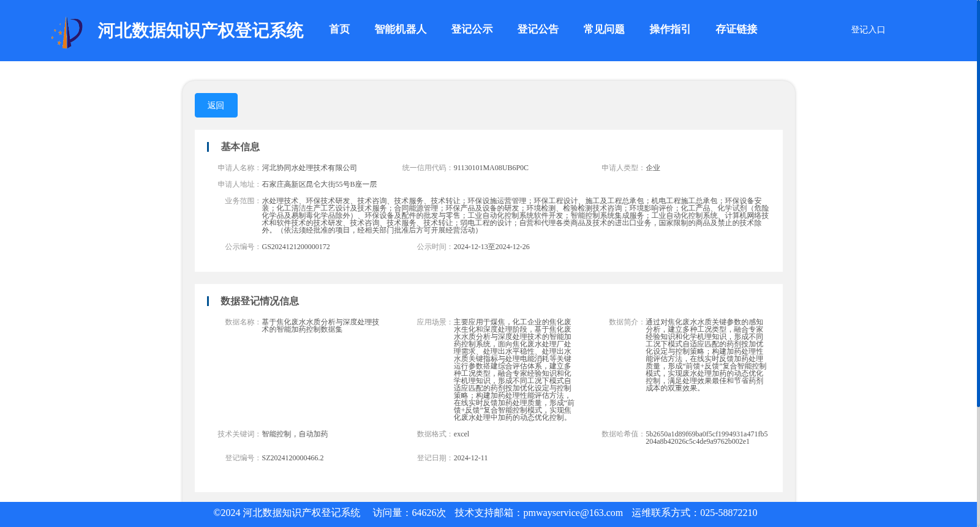
Task: Select registration number SZ2024120000466.2
Action: pyautogui.click(x=293, y=458)
